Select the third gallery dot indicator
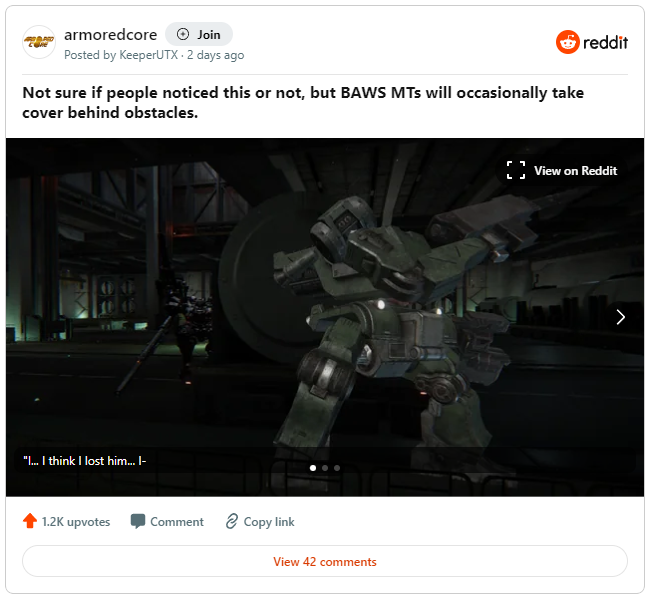The image size is (649, 603). [x=337, y=468]
